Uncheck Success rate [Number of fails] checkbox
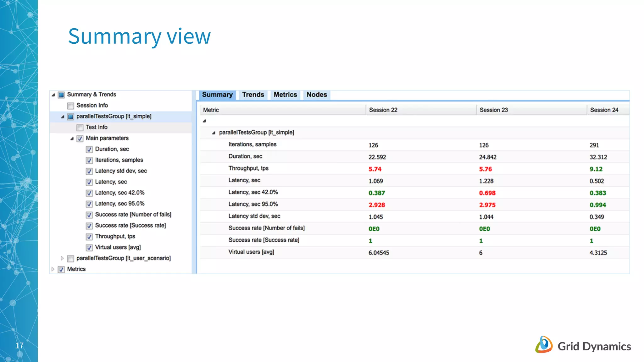Viewport: 644px width, 362px height. point(89,215)
